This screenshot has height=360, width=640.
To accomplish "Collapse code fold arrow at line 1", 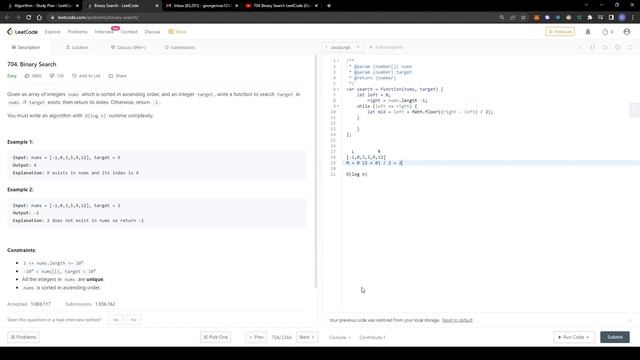I will tap(338, 61).
